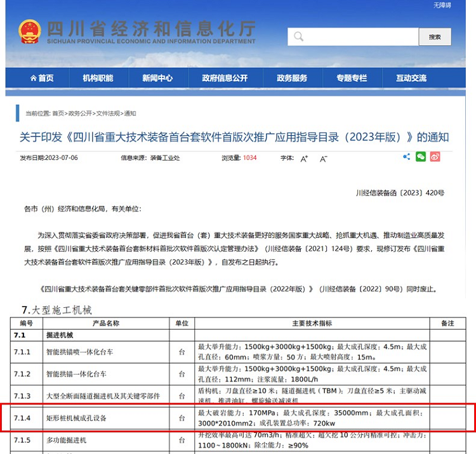Click the home icon beside 首页
This screenshot has width=476, height=454.
click(x=34, y=78)
